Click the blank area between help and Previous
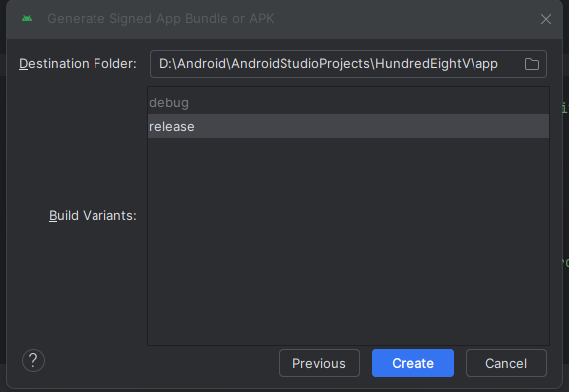This screenshot has width=569, height=392. [x=161, y=363]
